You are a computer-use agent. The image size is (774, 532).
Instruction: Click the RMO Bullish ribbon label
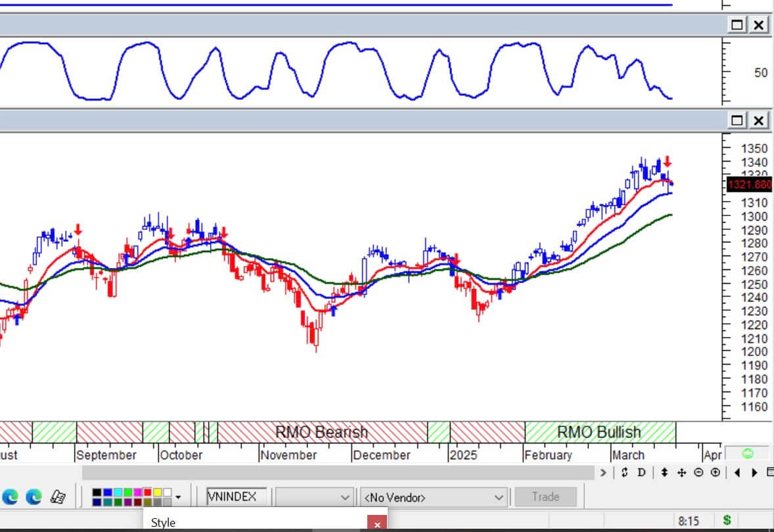599,432
